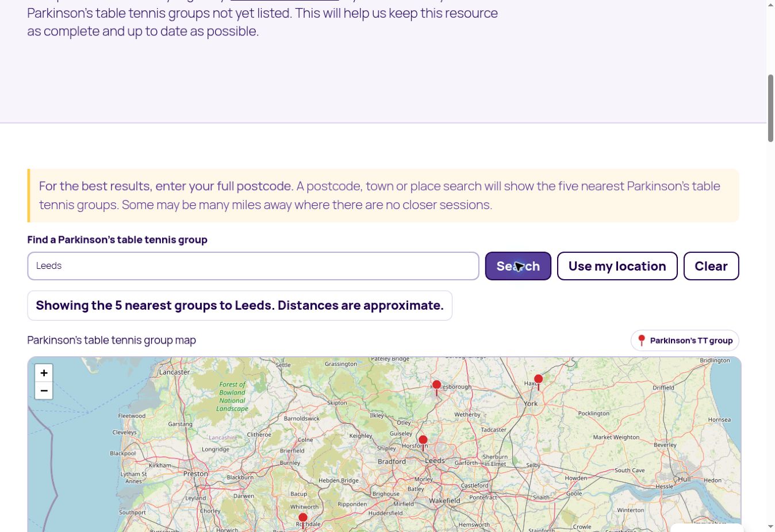Click the 'Find a Parkinson's table tennis group' label
775x532 pixels.
coord(117,240)
